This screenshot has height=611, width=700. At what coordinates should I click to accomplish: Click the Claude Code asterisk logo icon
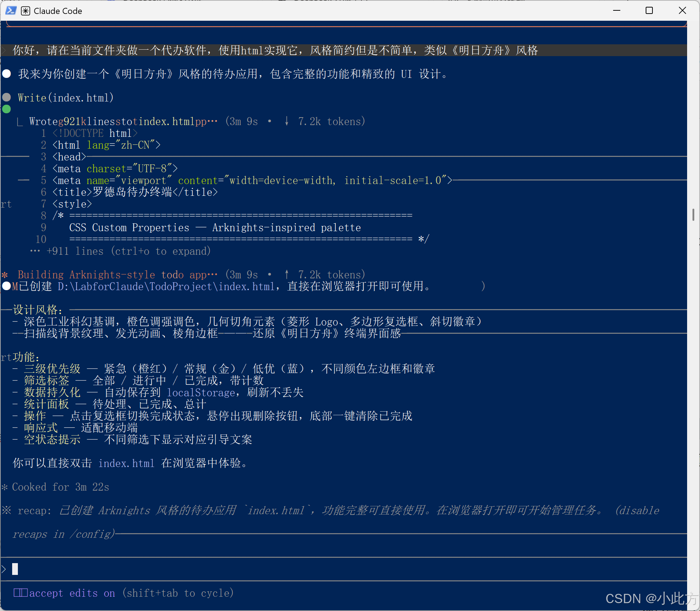[x=25, y=11]
